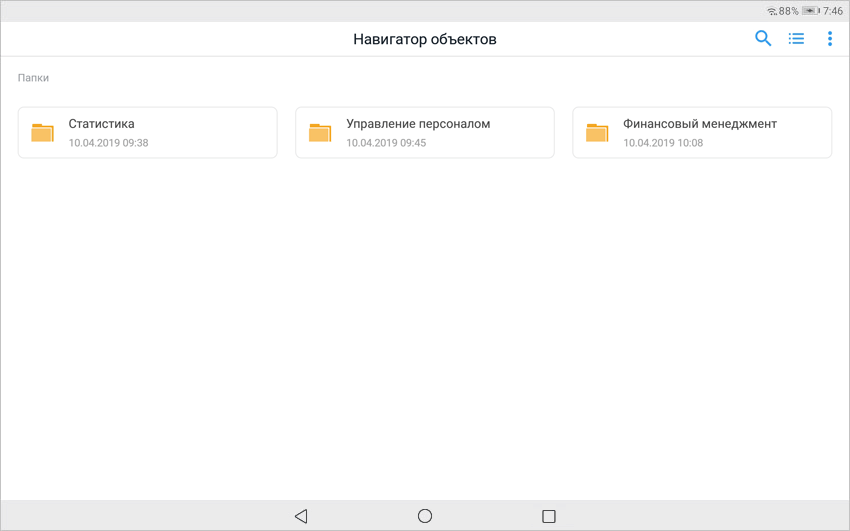Viewport: 850px width, 531px height.
Task: Click the Управление персоналом folder icon
Action: (x=320, y=133)
